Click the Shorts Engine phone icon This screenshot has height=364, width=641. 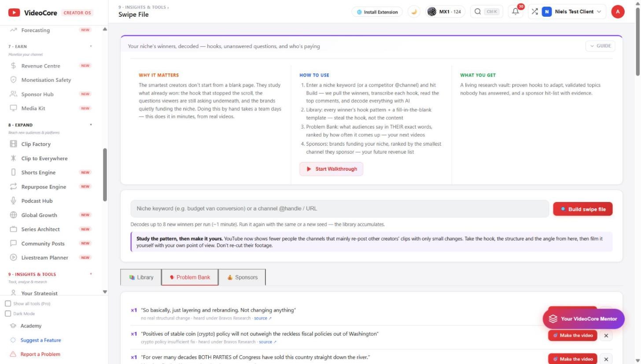tap(13, 172)
